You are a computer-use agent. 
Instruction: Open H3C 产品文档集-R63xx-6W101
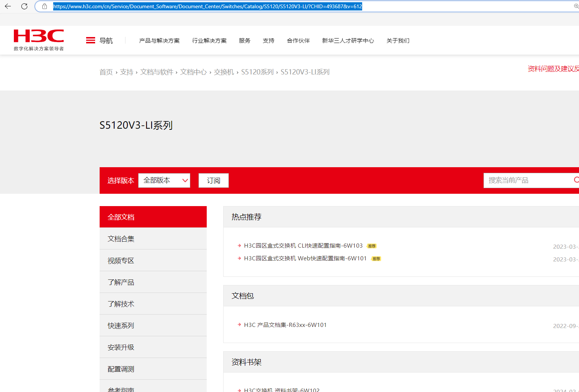(x=285, y=325)
